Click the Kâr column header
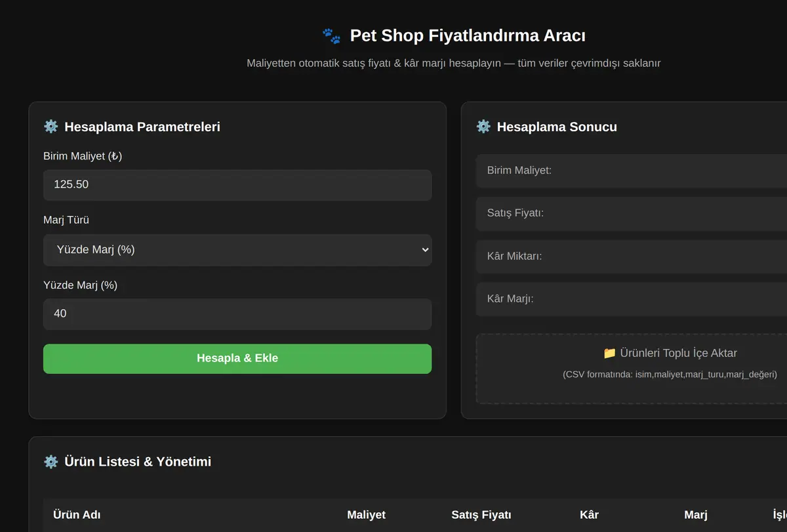Viewport: 787px width, 532px height. coord(589,515)
